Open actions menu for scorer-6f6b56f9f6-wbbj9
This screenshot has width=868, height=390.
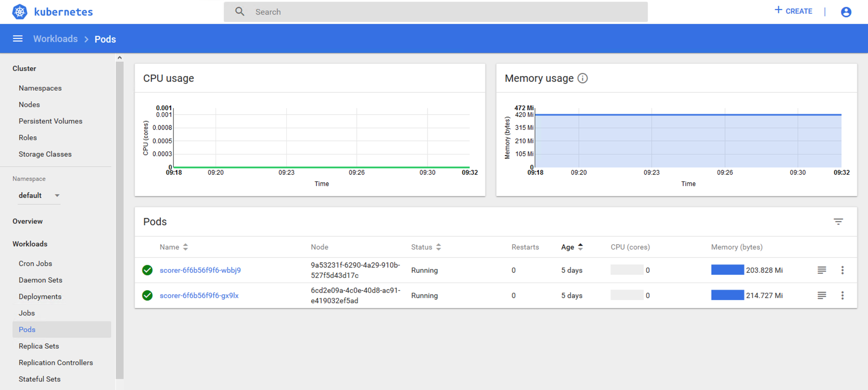[842, 270]
